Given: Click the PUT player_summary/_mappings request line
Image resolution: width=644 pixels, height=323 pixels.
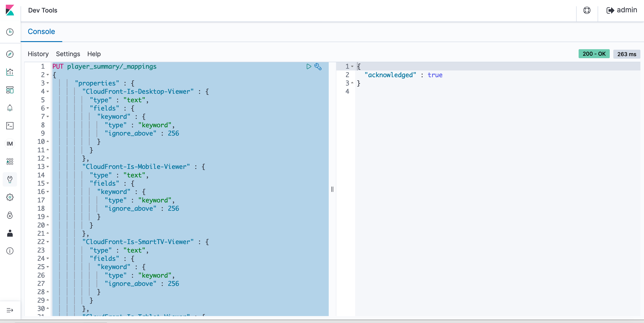Looking at the screenshot, I should pos(104,66).
